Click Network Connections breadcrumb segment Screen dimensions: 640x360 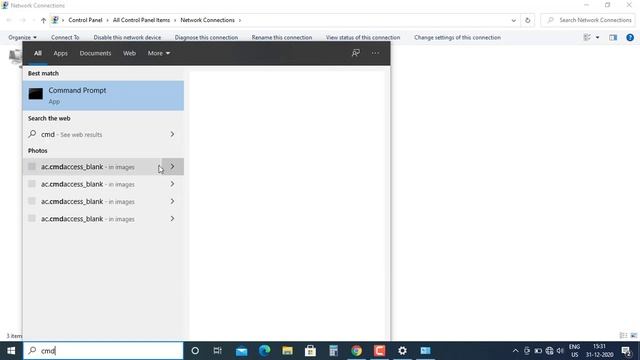[x=207, y=20]
